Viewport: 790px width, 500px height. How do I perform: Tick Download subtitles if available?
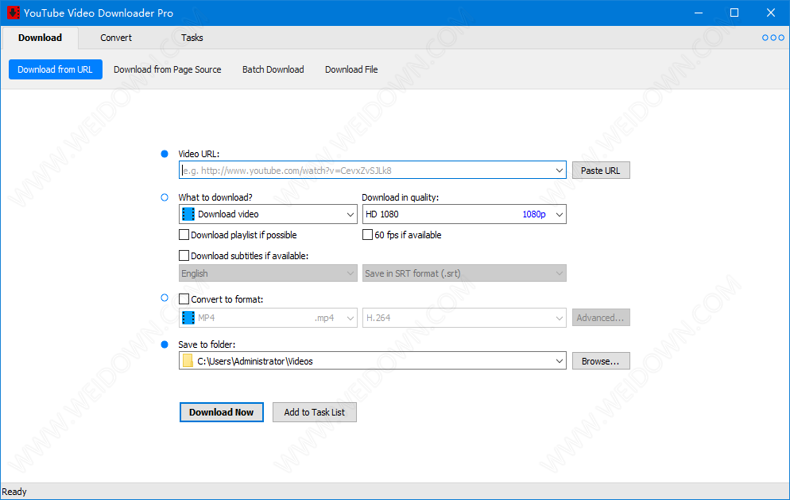click(x=184, y=256)
